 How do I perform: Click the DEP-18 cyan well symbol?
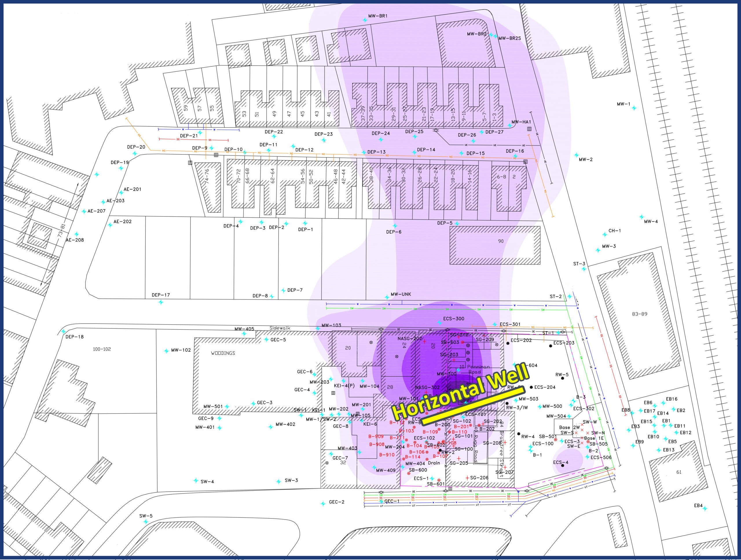pyautogui.click(x=64, y=332)
